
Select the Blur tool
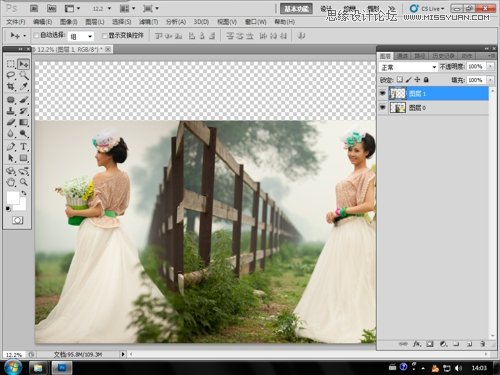point(11,134)
